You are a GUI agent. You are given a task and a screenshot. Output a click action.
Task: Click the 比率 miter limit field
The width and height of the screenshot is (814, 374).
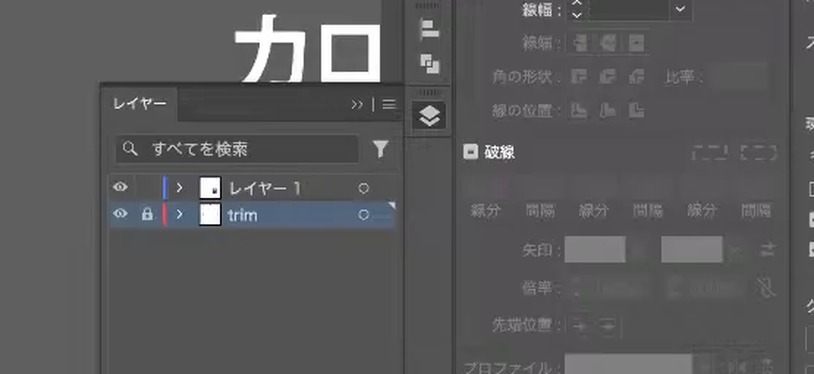(739, 77)
